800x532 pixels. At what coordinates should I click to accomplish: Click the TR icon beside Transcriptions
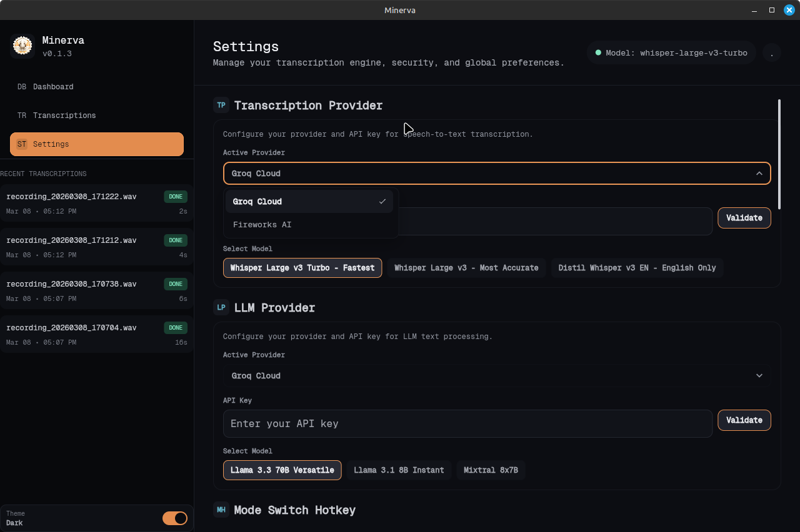pyautogui.click(x=22, y=116)
